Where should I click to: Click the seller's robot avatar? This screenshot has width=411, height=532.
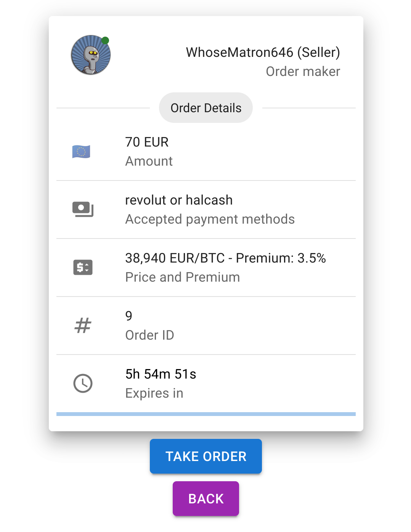click(90, 55)
